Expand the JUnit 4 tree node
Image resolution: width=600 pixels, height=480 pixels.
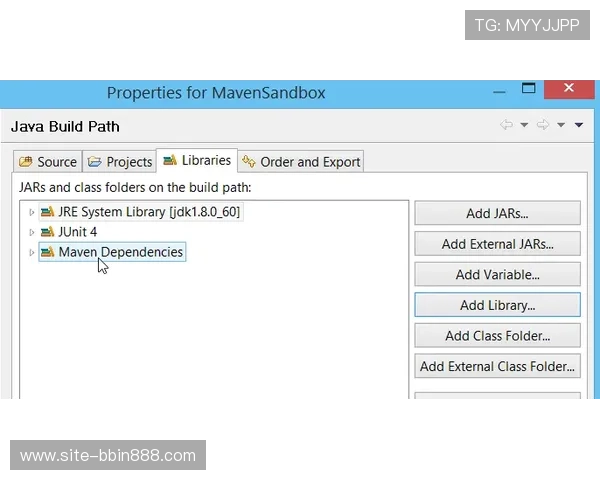point(32,232)
